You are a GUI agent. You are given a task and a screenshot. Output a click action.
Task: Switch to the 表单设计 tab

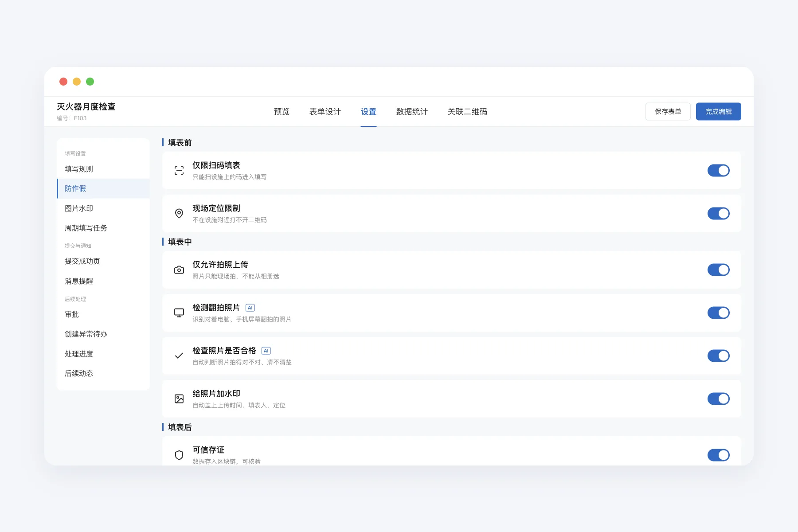[325, 112]
